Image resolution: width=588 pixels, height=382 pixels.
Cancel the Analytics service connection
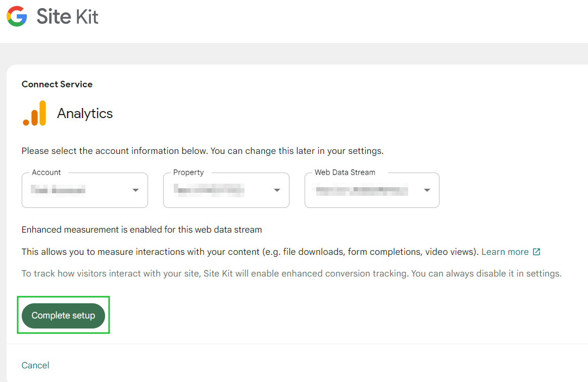35,365
